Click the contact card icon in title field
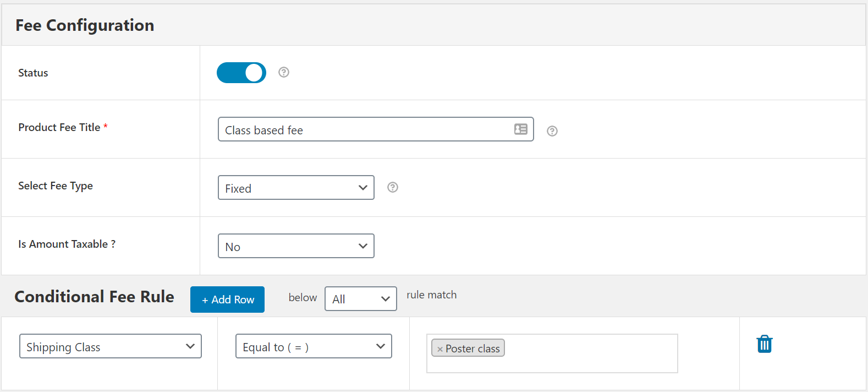The image size is (868, 392). click(x=521, y=129)
